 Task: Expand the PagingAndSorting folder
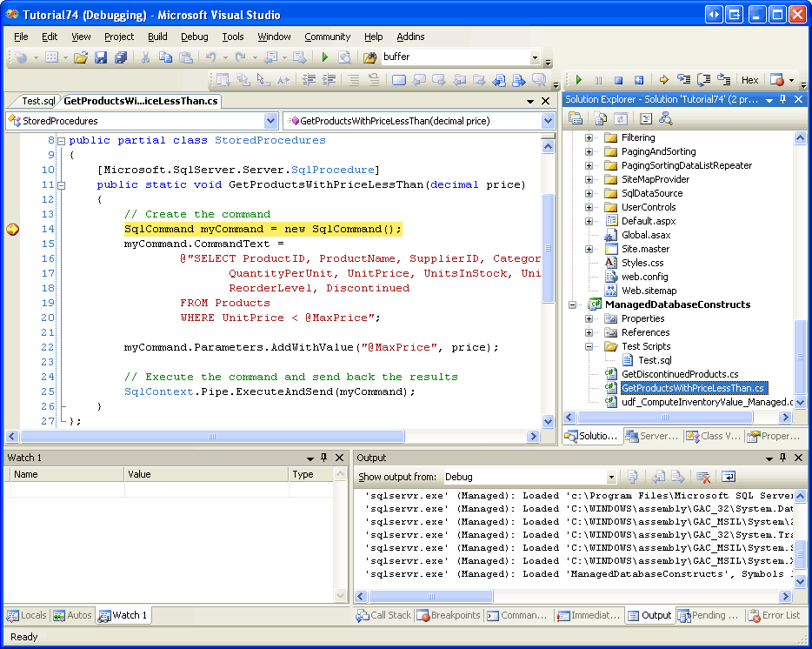(x=589, y=151)
